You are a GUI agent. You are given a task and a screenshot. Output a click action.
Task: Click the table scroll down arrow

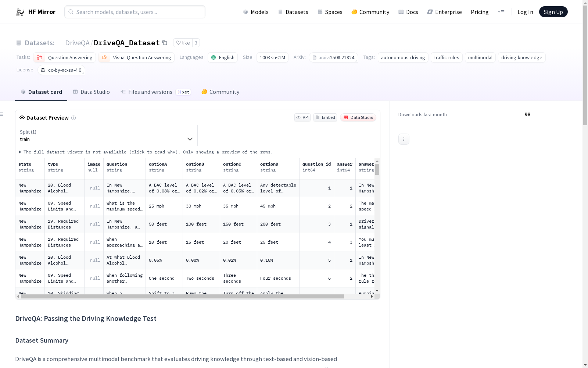tap(377, 291)
